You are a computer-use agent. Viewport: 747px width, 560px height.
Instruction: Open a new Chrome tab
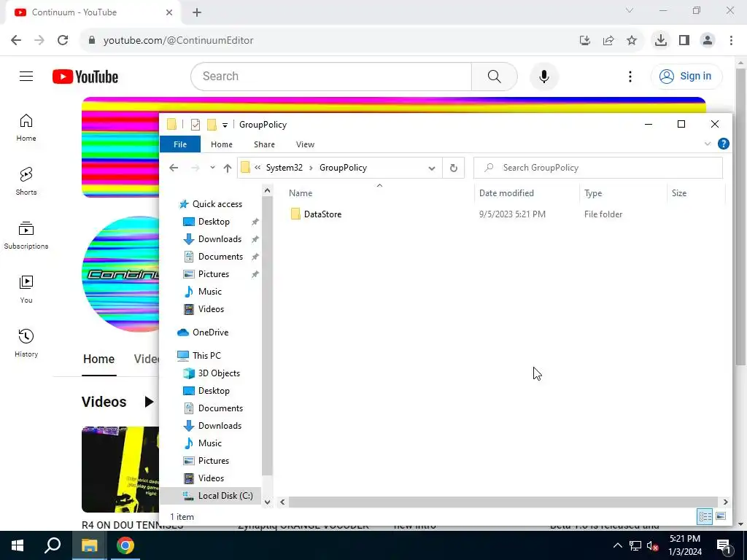click(197, 12)
